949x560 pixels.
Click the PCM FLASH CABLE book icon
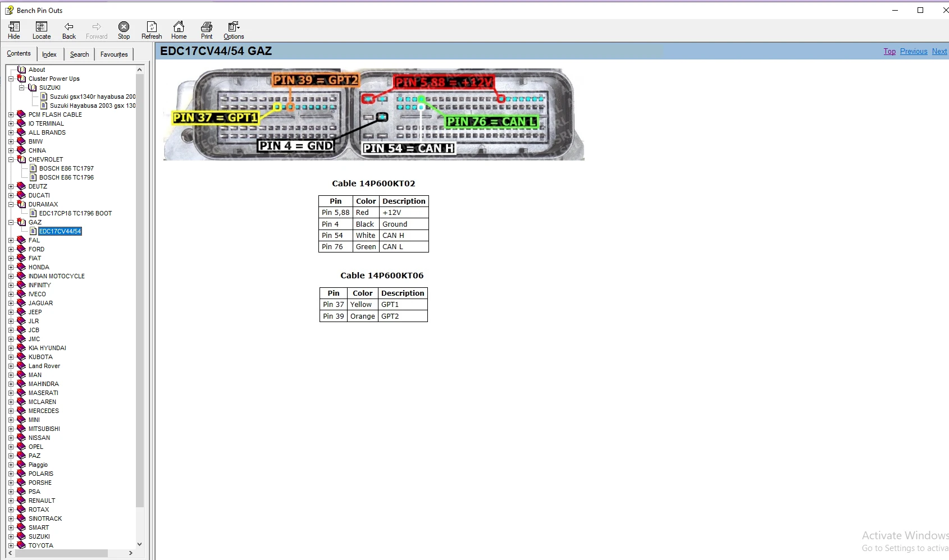(x=22, y=114)
